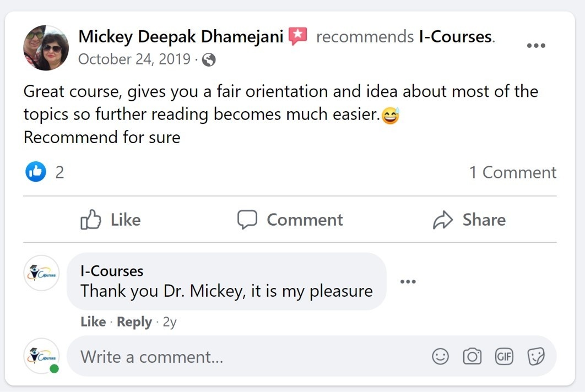585x392 pixels.
Task: Attach a photo with the camera icon
Action: (x=472, y=357)
